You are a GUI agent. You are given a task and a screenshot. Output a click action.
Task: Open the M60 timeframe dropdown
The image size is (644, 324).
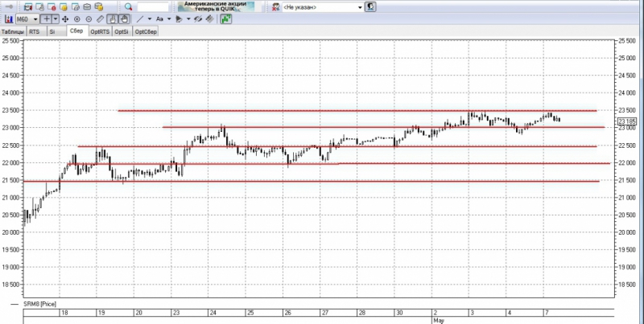[27, 18]
